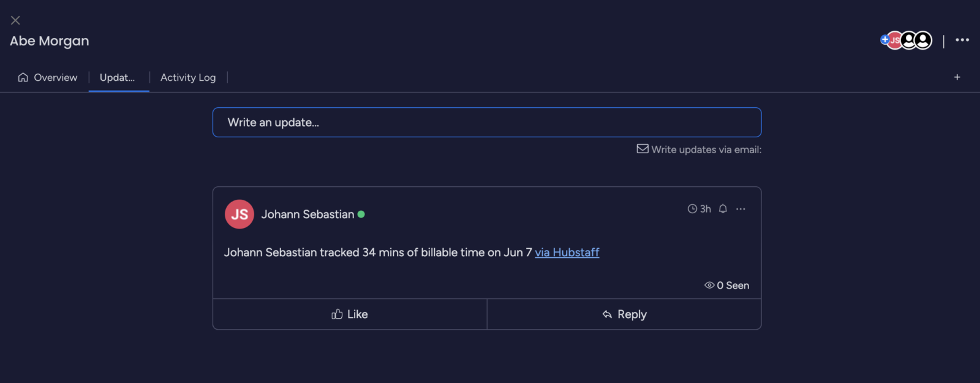Click the Write an update field
The height and width of the screenshot is (383, 980).
point(487,123)
